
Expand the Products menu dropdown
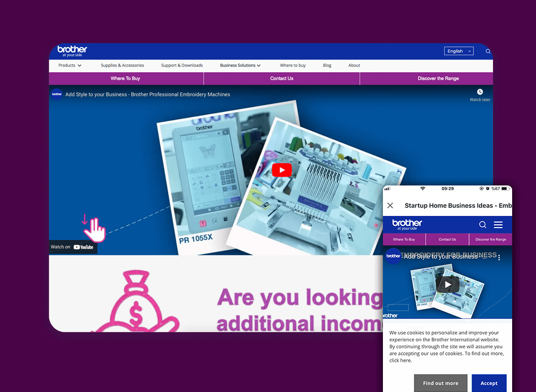pos(70,66)
